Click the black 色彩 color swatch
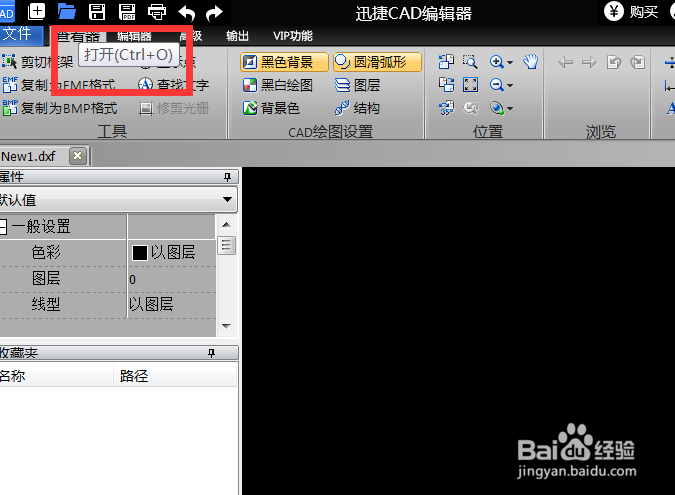Image resolution: width=675 pixels, height=495 pixels. pos(139,253)
